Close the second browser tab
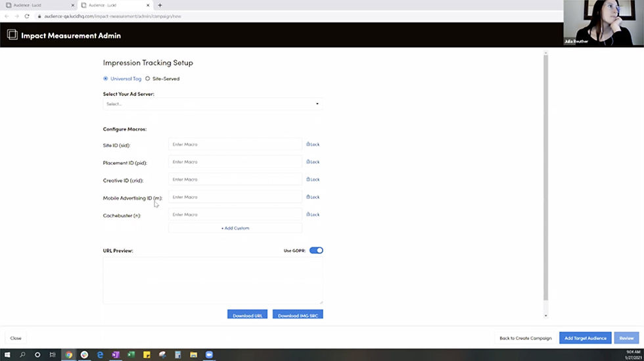Viewport: 644px width, 361px height. pos(148,5)
